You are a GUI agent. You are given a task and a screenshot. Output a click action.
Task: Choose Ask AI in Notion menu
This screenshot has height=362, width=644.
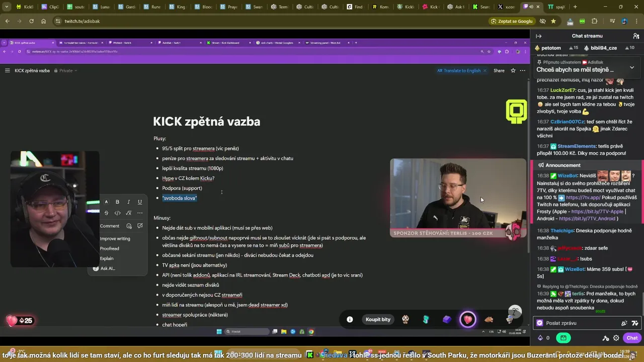point(104,268)
